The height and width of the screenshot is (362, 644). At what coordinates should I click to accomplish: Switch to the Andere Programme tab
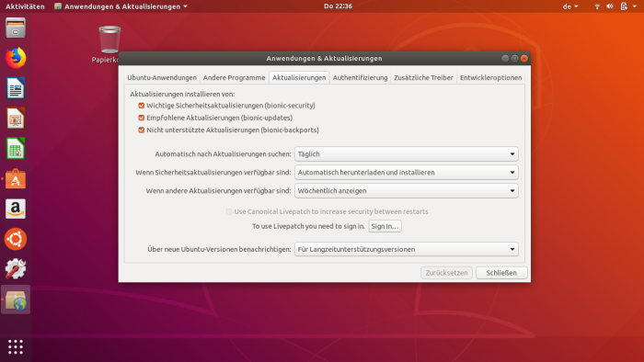click(x=234, y=77)
